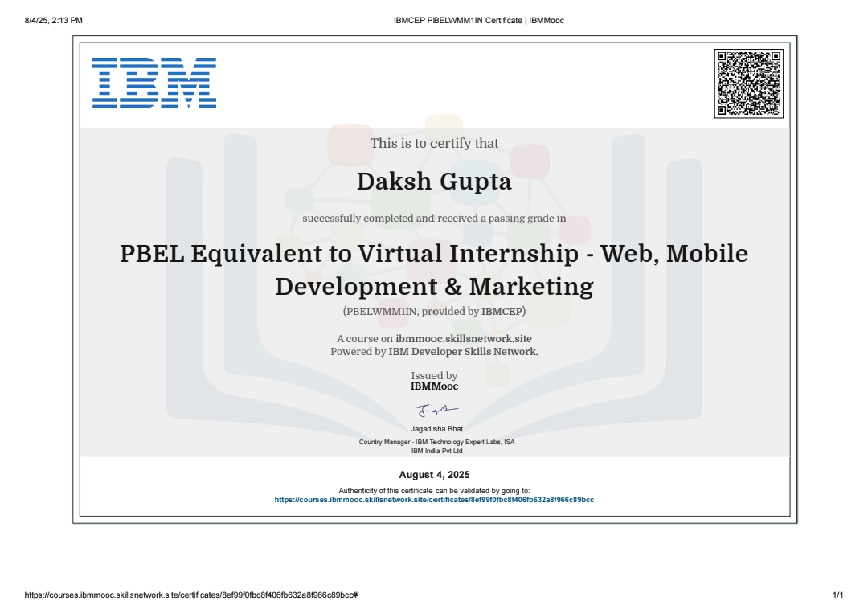Open the certificate validation URL link

click(434, 500)
